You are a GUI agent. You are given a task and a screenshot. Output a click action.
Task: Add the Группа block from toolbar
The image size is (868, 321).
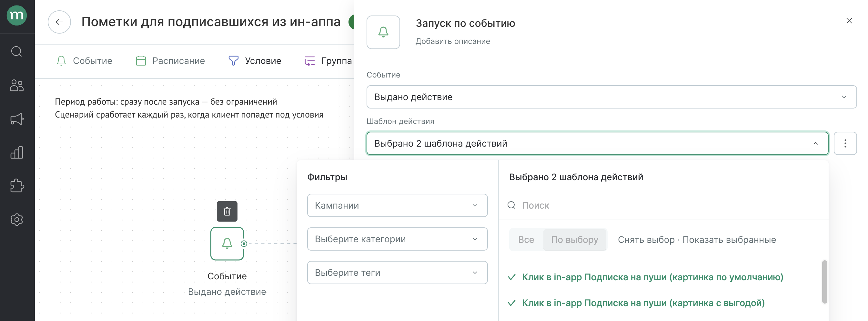point(328,61)
